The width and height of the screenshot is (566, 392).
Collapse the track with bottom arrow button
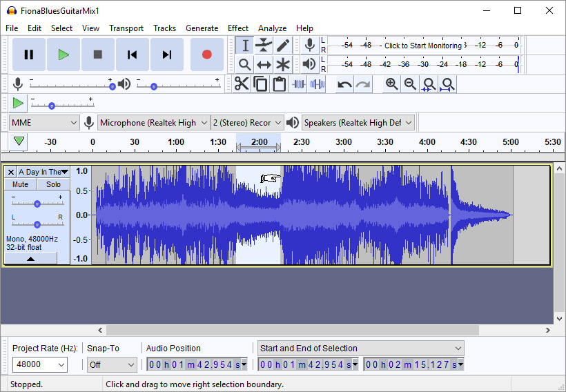[x=31, y=259]
